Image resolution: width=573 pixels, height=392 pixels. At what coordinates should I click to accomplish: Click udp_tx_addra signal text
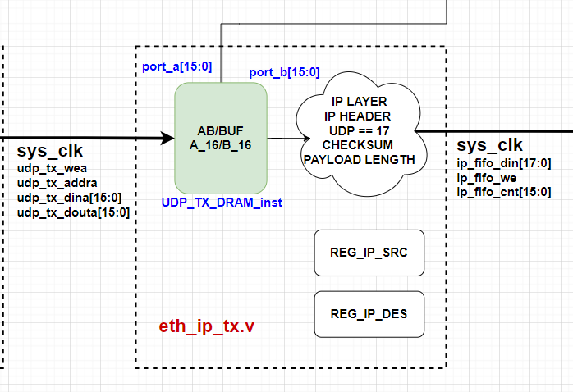57,183
